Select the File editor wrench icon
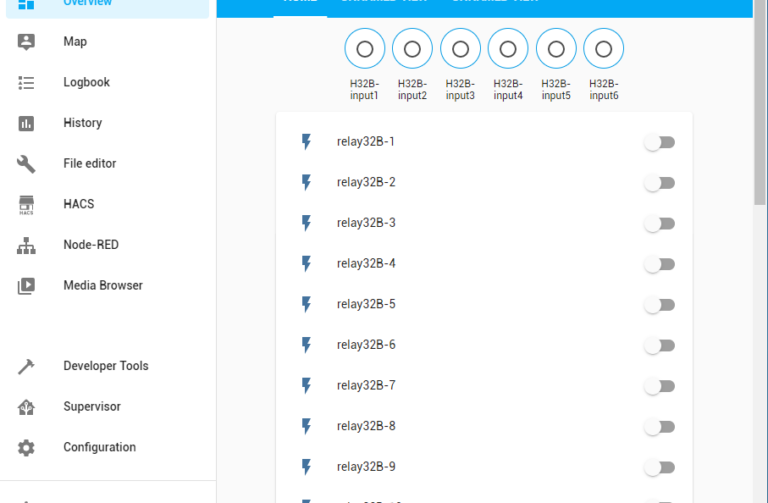This screenshot has height=503, width=768. (x=26, y=164)
